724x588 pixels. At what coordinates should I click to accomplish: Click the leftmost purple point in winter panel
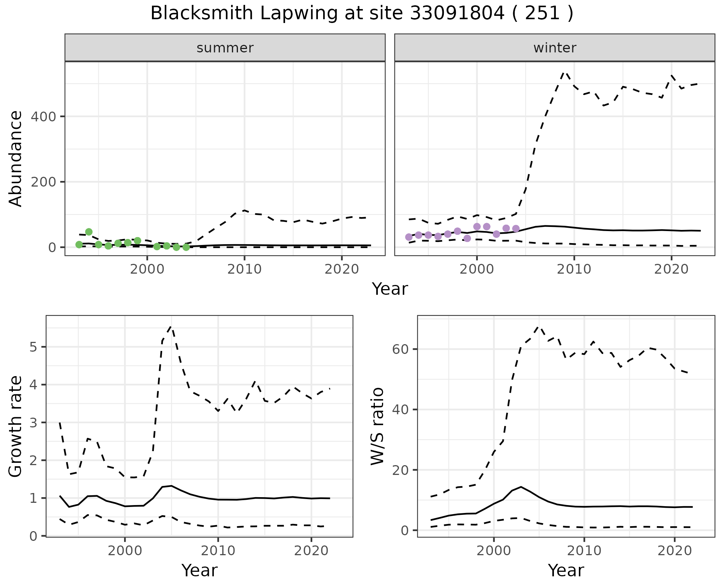pyautogui.click(x=409, y=237)
